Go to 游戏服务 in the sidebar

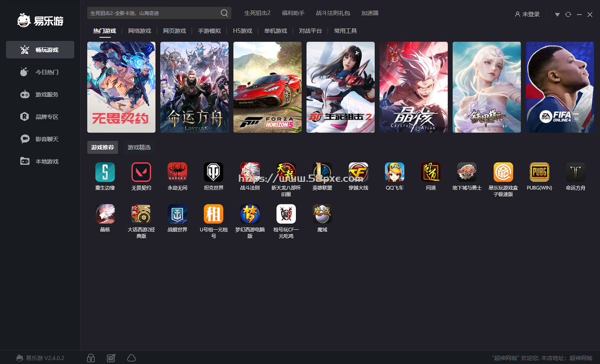pos(40,94)
